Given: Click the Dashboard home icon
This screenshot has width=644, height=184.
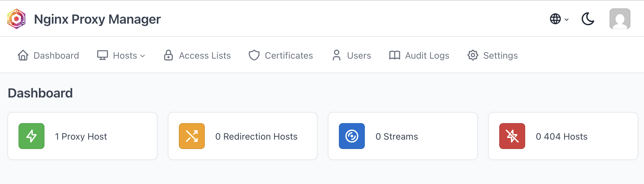Looking at the screenshot, I should [x=23, y=55].
